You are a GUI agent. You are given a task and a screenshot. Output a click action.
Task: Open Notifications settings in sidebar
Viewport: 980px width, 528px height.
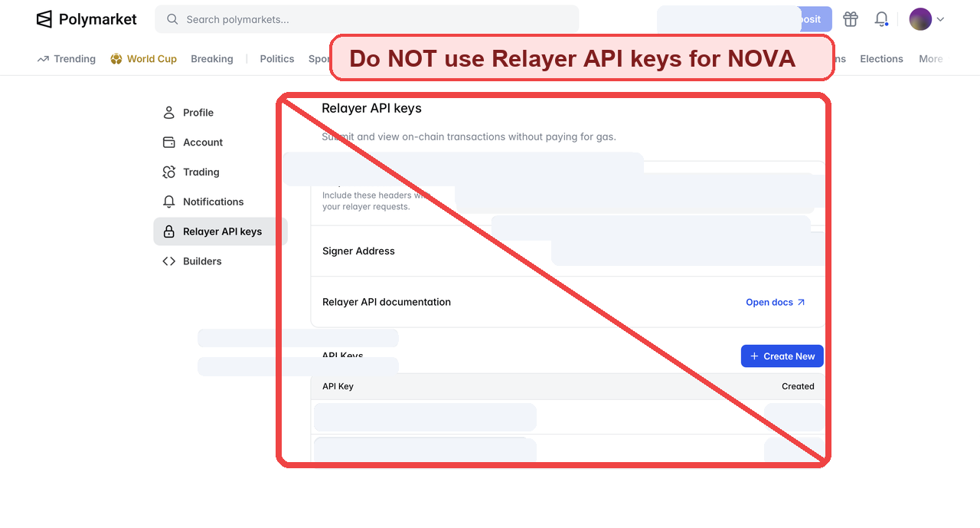(220, 202)
